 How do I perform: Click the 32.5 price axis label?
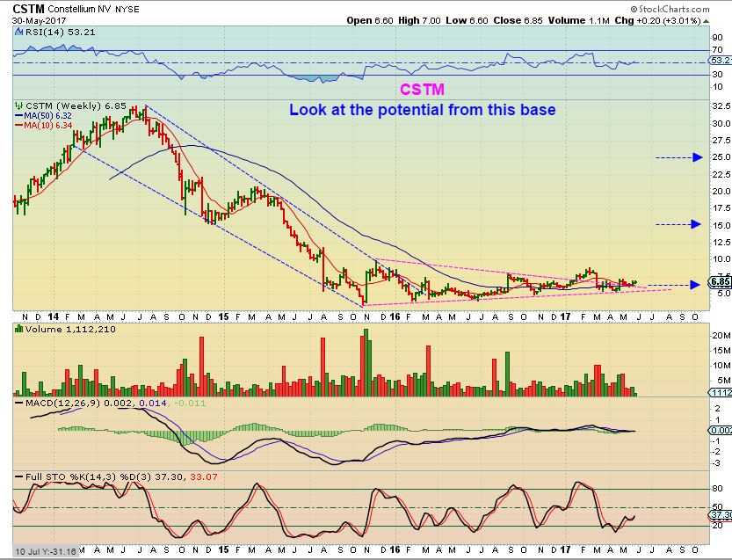[x=721, y=106]
